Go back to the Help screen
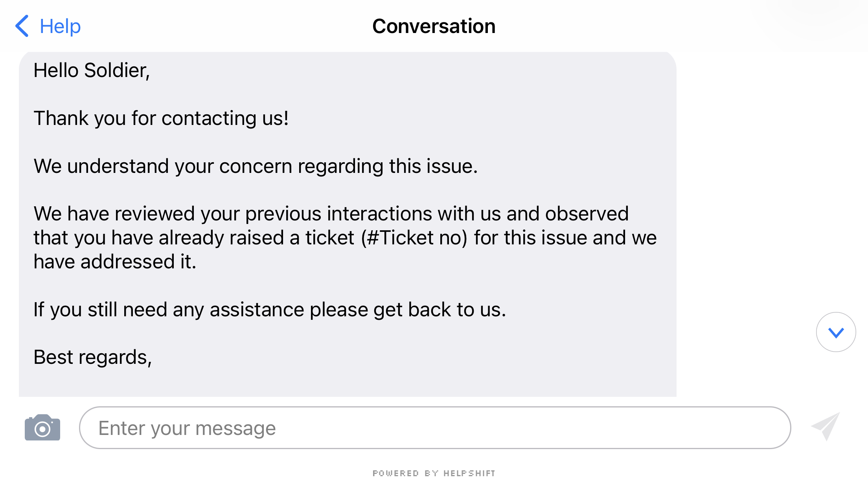The height and width of the screenshot is (488, 868). (60, 26)
